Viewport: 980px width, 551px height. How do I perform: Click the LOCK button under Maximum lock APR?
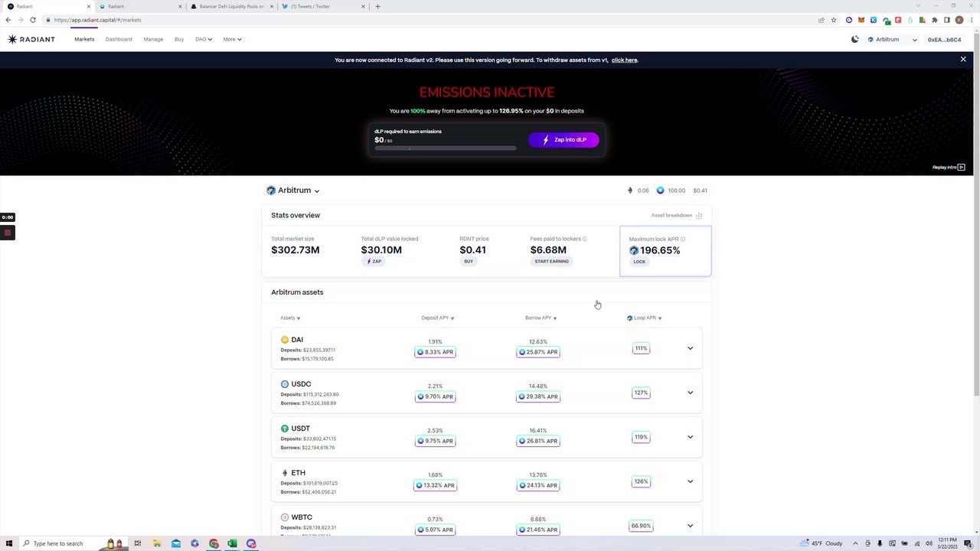click(x=639, y=262)
